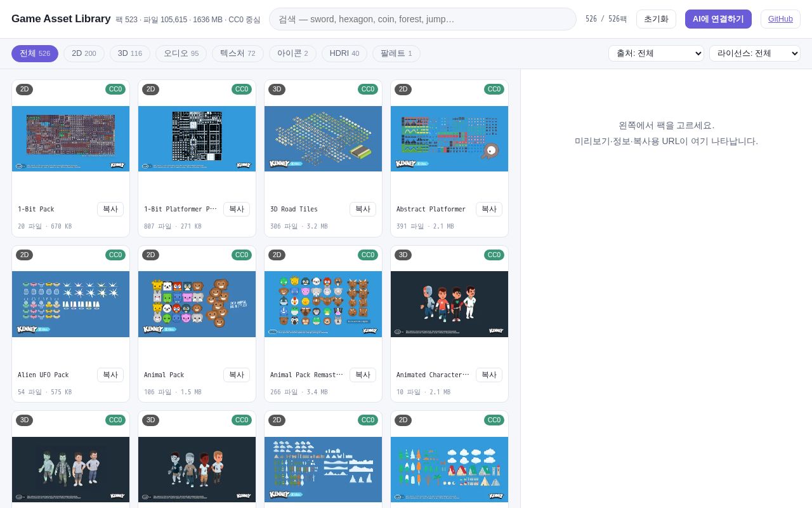Open the 3D 116 filter tab

coord(130,53)
